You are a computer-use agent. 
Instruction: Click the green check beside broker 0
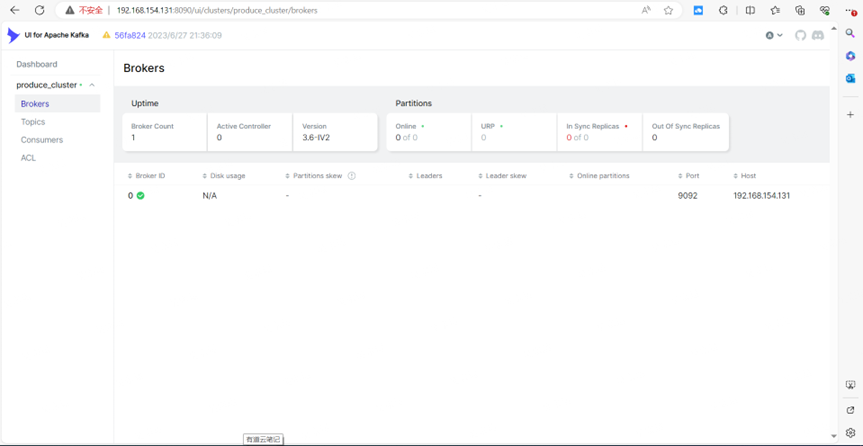(140, 195)
